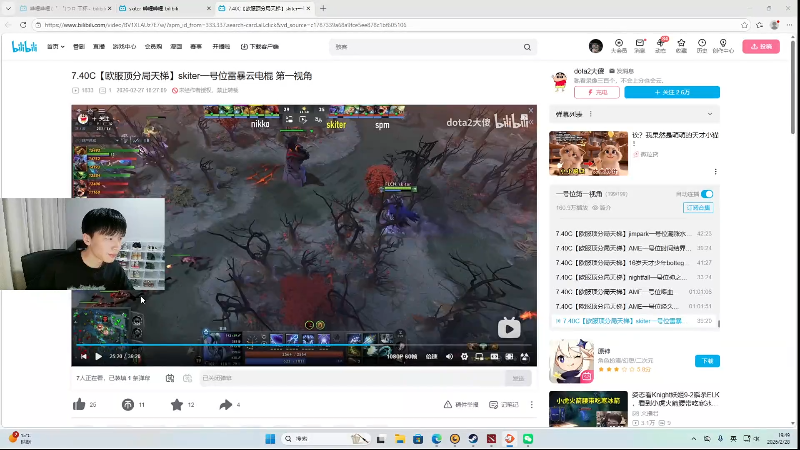
Task: Open playlist item jimpark一号位
Action: coord(633,234)
